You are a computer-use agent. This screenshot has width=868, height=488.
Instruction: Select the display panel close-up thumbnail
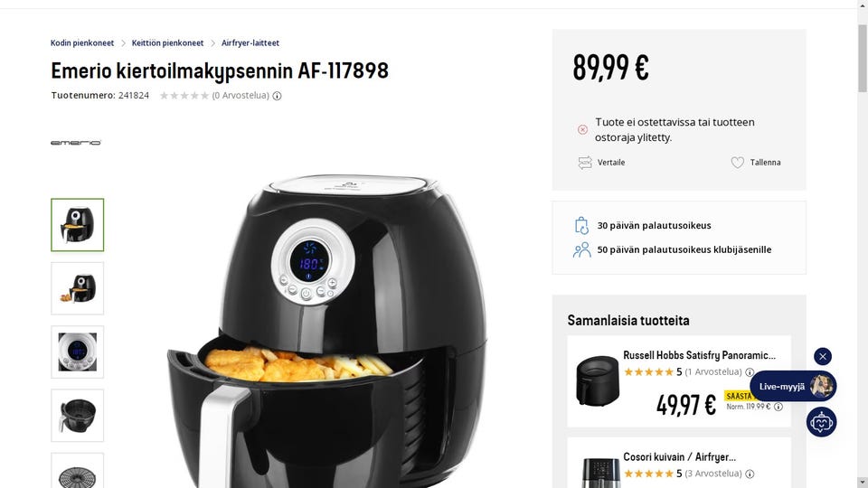point(78,352)
